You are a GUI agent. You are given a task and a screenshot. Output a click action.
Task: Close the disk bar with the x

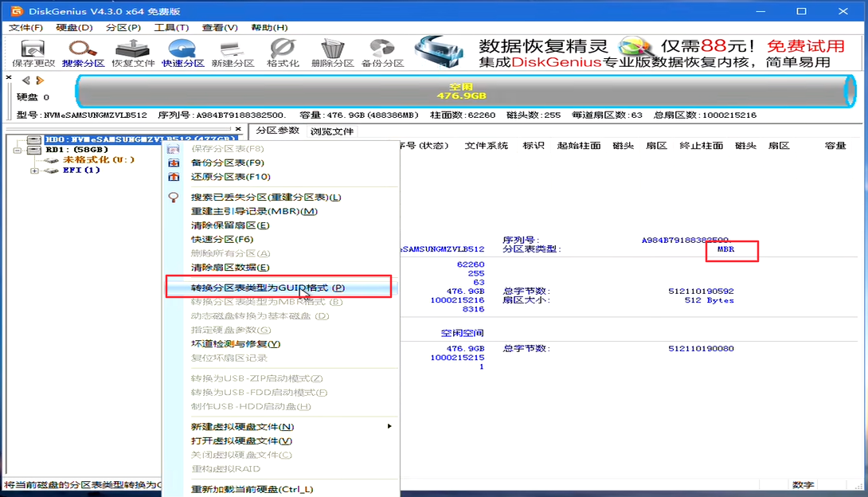(x=9, y=77)
